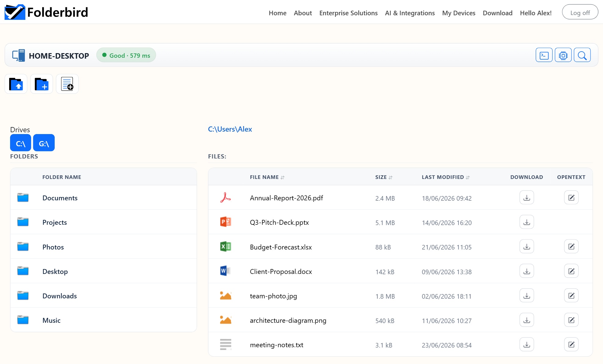Select the architecture-diagram.png file name
The height and width of the screenshot is (364, 603).
coord(288,320)
